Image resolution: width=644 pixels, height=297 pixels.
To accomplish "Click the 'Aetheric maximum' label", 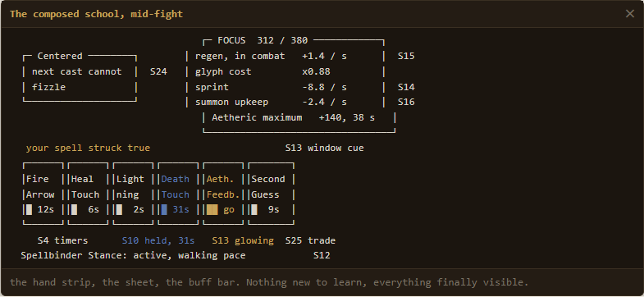I will [257, 117].
